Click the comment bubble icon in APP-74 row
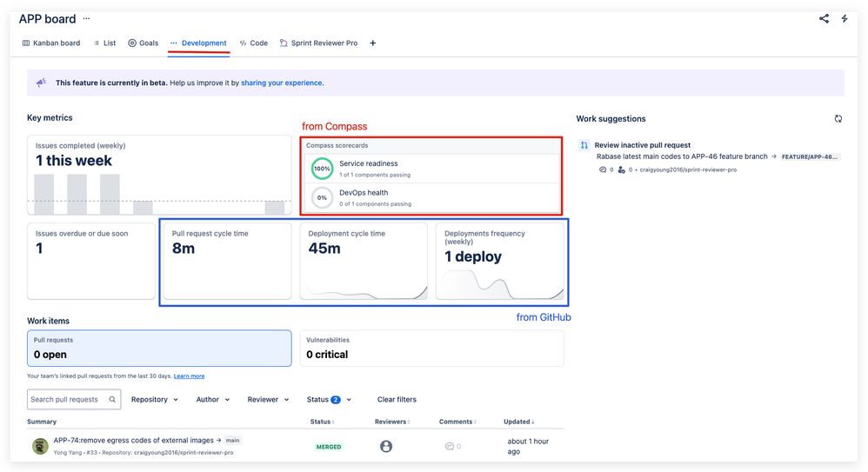Screen dimensions: 868x472 click(x=450, y=446)
